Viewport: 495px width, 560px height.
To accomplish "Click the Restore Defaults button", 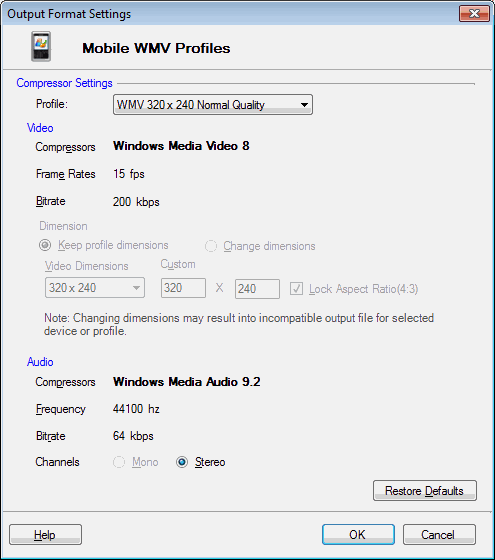I will [425, 491].
